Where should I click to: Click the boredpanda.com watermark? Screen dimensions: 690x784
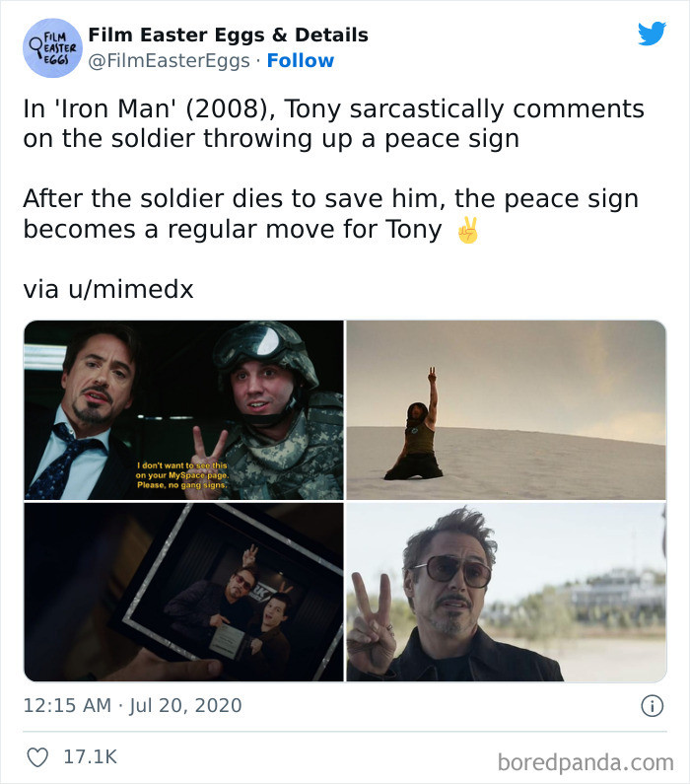click(x=586, y=762)
